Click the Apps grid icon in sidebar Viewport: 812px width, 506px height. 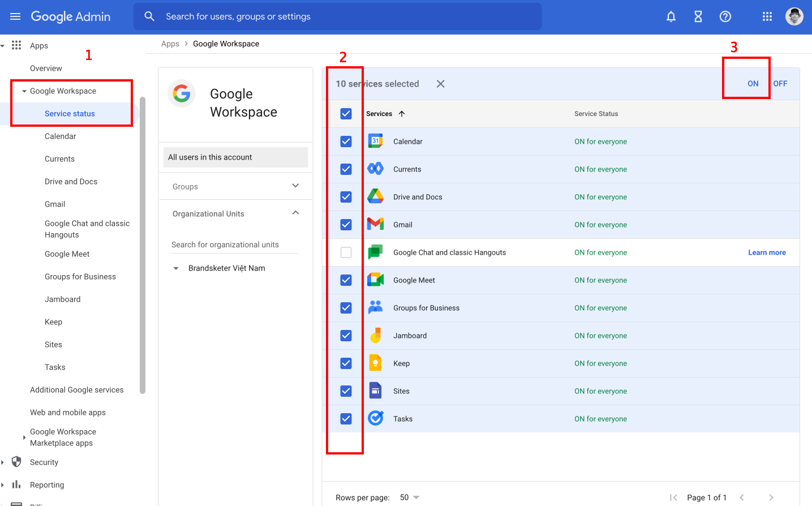pos(16,45)
